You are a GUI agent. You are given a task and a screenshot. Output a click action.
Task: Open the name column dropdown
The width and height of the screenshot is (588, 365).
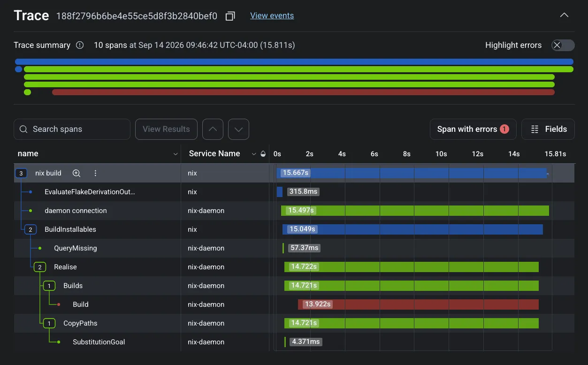[x=176, y=154]
